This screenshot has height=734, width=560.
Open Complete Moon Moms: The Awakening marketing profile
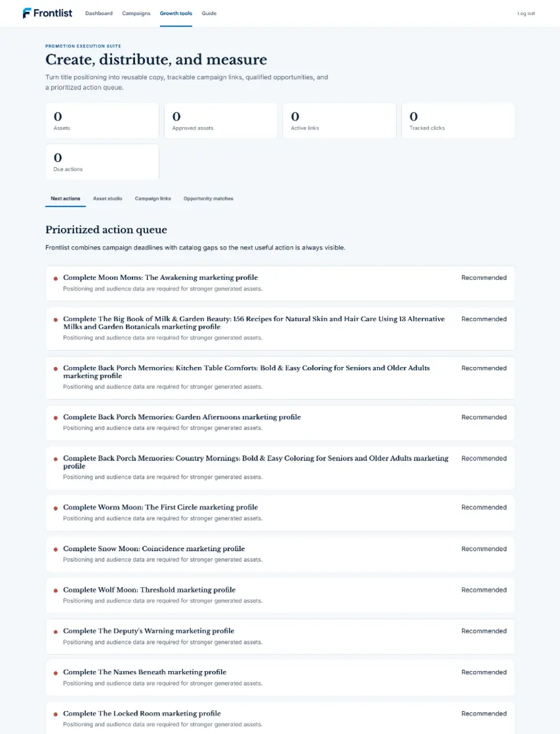(x=280, y=283)
